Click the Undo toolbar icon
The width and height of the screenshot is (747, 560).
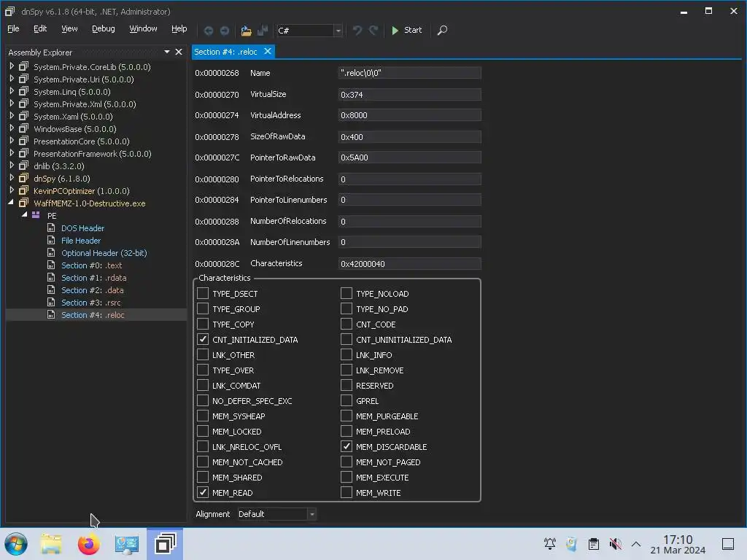coord(357,31)
